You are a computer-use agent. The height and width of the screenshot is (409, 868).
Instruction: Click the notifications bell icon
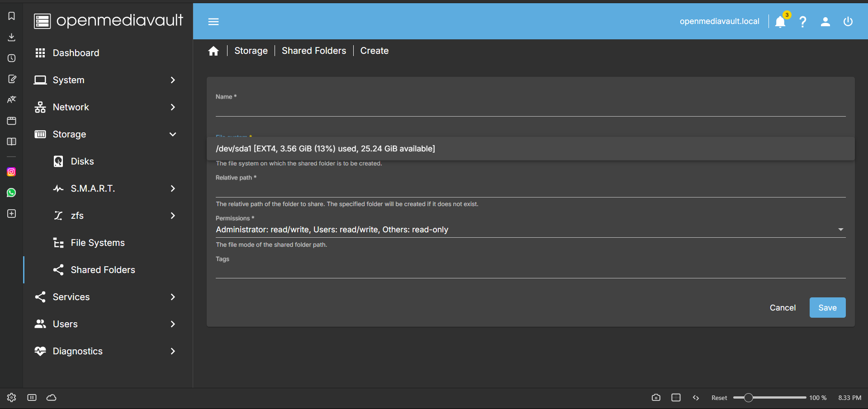780,22
